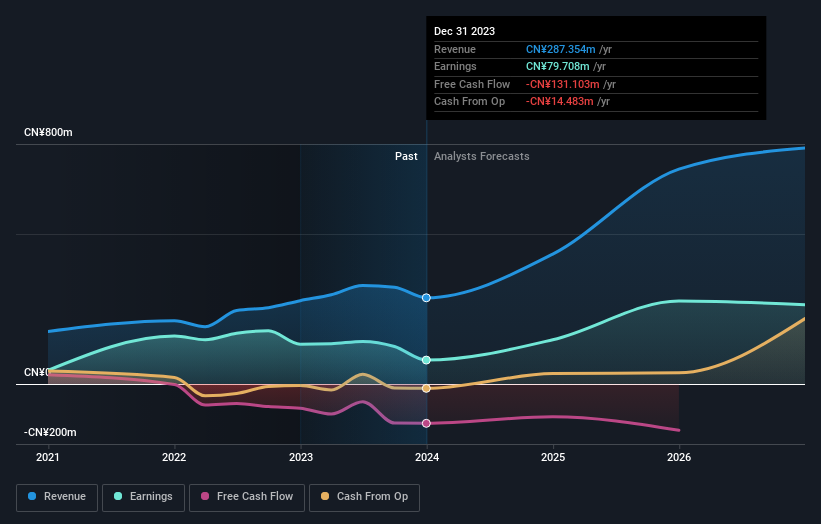The height and width of the screenshot is (524, 821).
Task: Click the CN¥79.708m earnings value
Action: [558, 66]
